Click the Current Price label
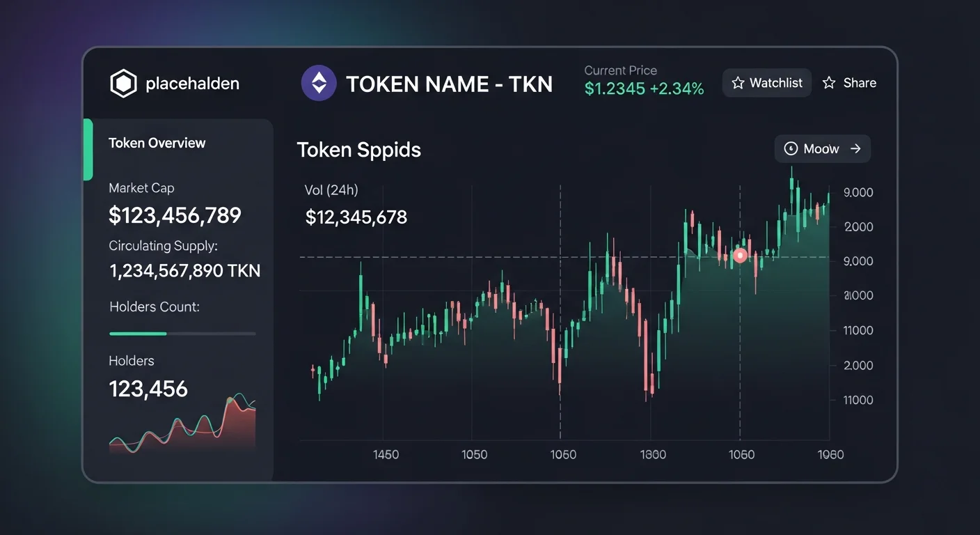This screenshot has height=535, width=980. [620, 70]
